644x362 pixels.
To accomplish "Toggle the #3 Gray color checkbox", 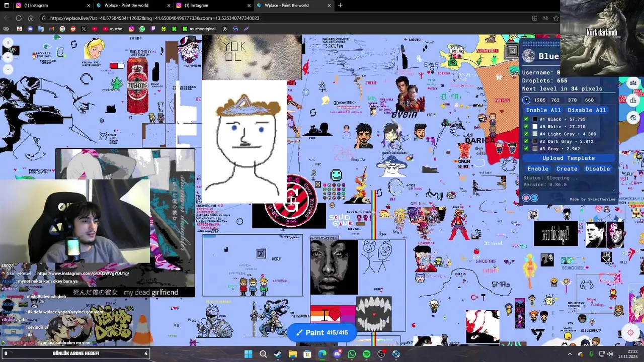I will coord(526,149).
